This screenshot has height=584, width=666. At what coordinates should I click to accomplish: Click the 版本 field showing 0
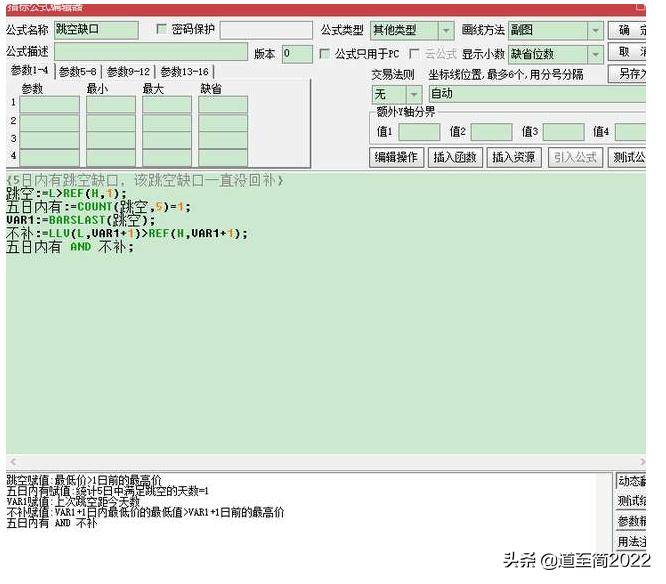pyautogui.click(x=297, y=54)
